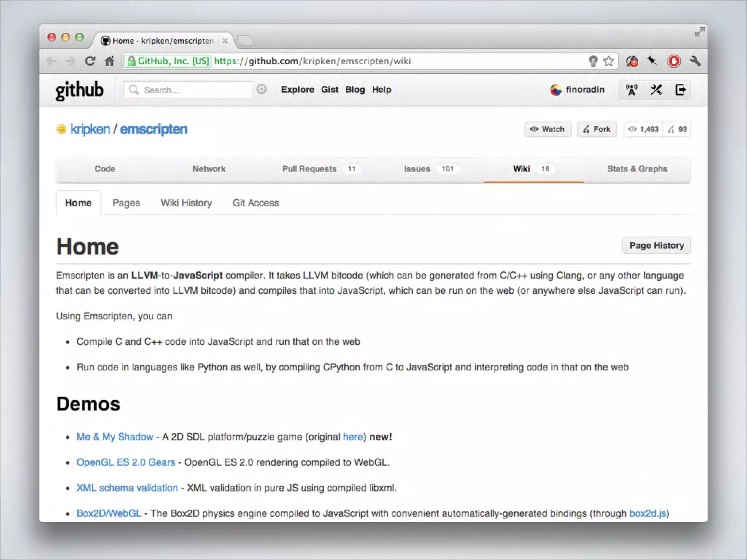The height and width of the screenshot is (560, 747).
Task: Click the GitHub search input field
Action: tap(193, 90)
